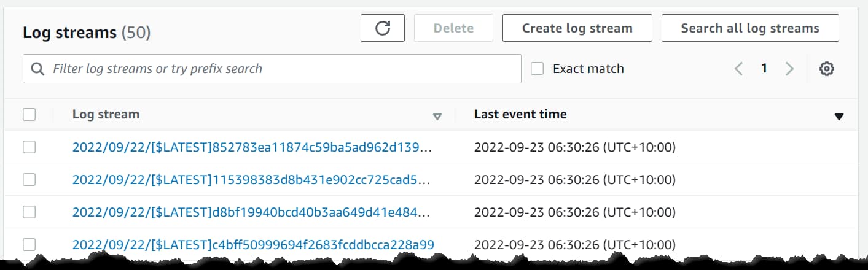Click the refresh log streams icon button
This screenshot has width=868, height=270.
[x=383, y=28]
